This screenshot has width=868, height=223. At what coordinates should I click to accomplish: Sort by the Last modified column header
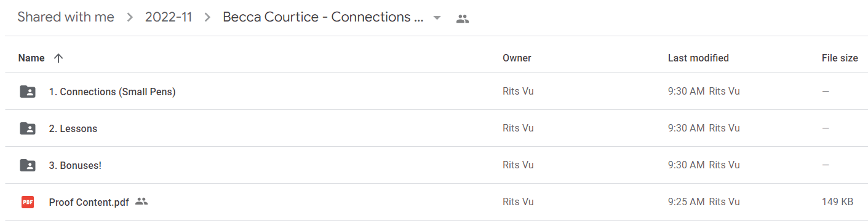pyautogui.click(x=698, y=58)
